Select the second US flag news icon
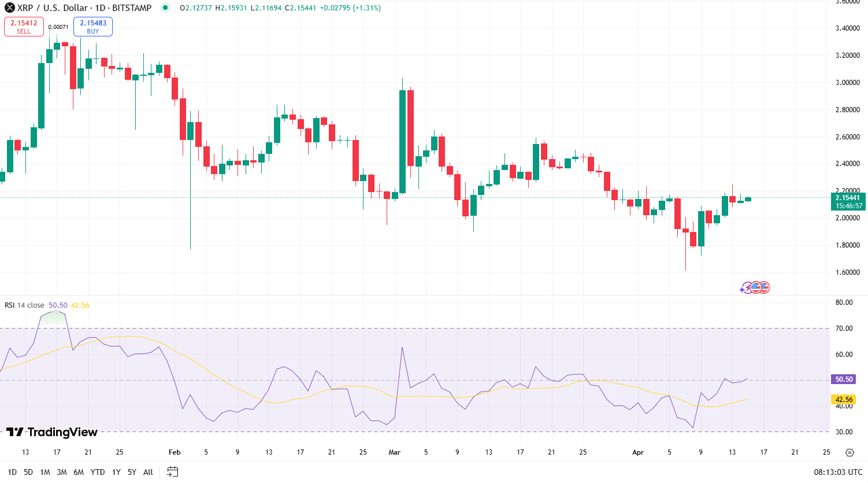The image size is (868, 483). 765,287
